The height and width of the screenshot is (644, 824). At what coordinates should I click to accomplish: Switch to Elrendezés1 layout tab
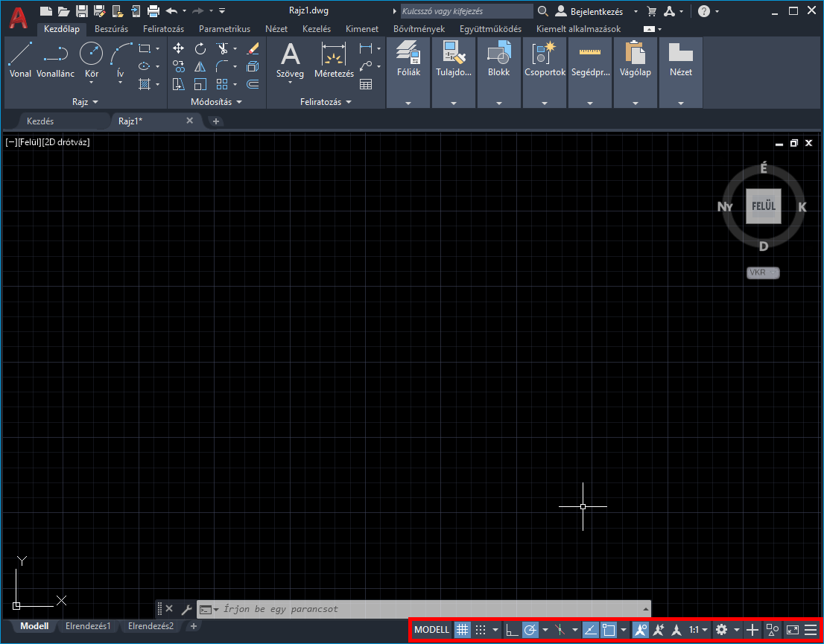click(x=88, y=626)
